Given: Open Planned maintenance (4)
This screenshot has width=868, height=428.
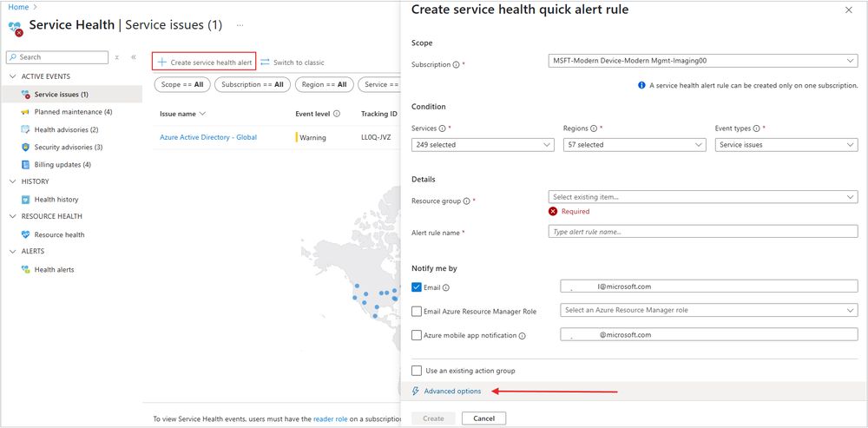Looking at the screenshot, I should coord(74,112).
